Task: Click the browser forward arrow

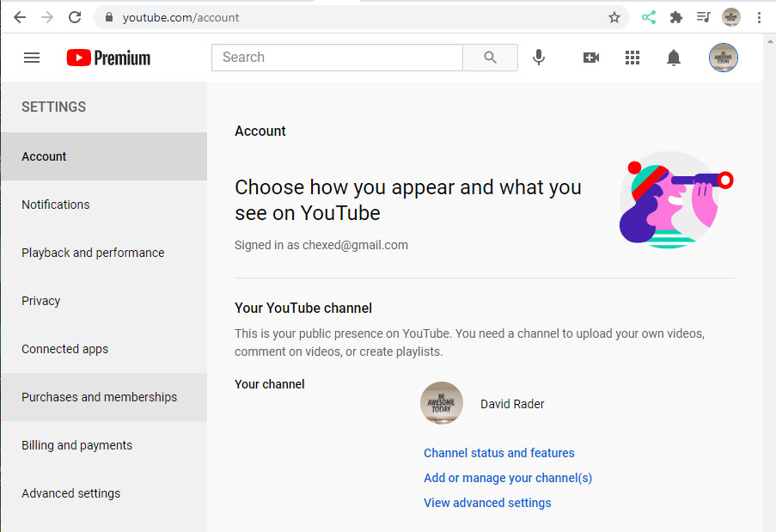Action: (47, 18)
